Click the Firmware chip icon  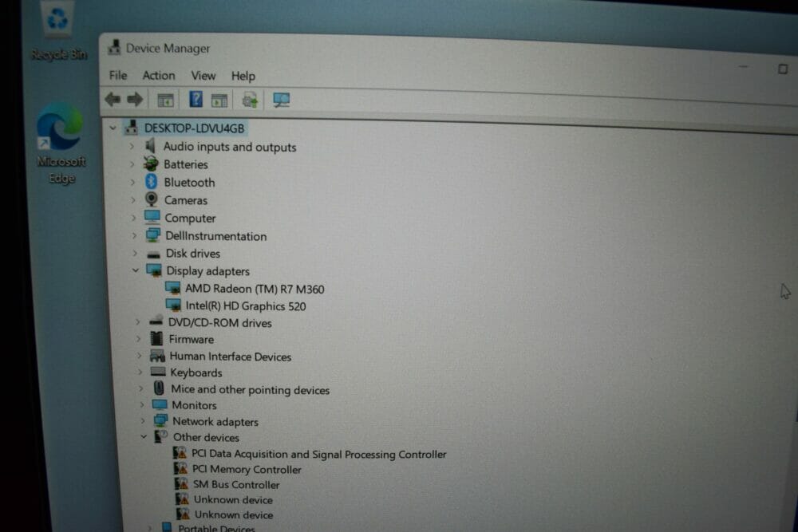156,338
